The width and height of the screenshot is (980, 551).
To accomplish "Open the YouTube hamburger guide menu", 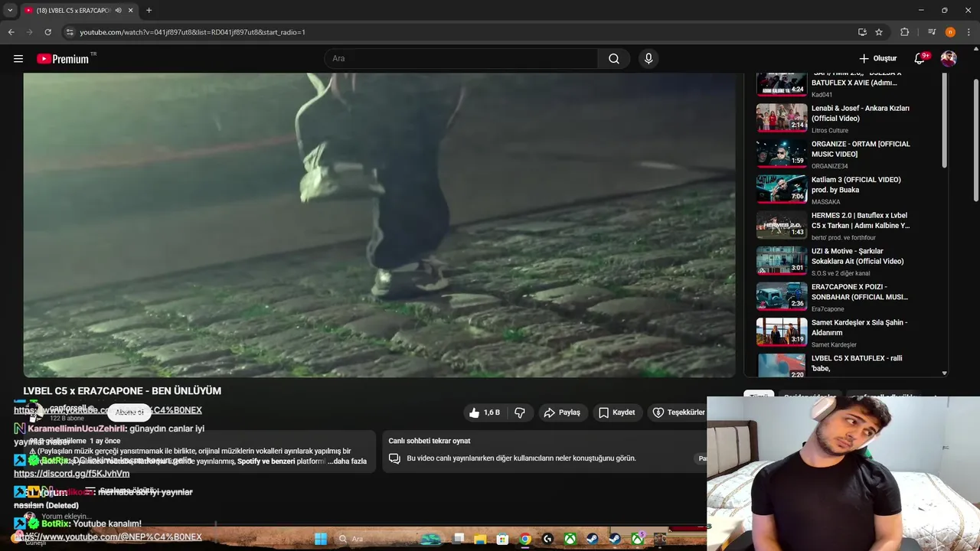I will [x=18, y=59].
